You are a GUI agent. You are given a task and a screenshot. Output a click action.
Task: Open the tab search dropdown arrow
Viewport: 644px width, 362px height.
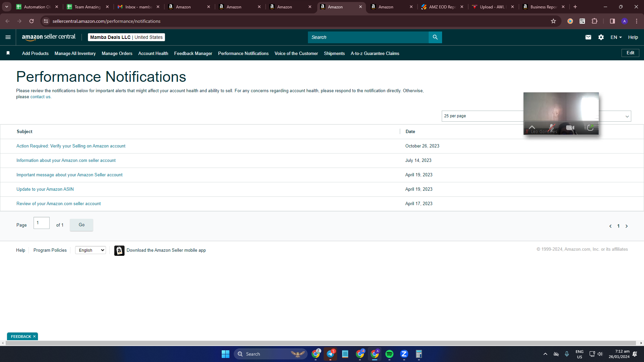(x=7, y=7)
